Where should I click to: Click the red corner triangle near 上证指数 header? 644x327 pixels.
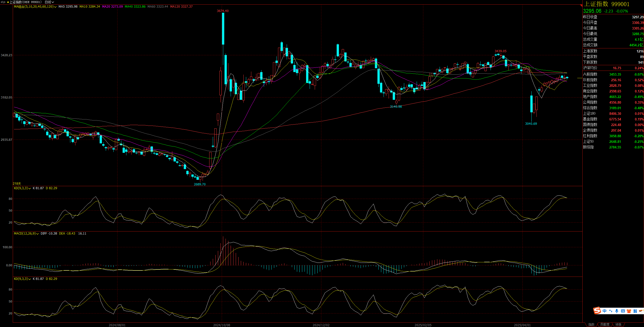(581, 5)
